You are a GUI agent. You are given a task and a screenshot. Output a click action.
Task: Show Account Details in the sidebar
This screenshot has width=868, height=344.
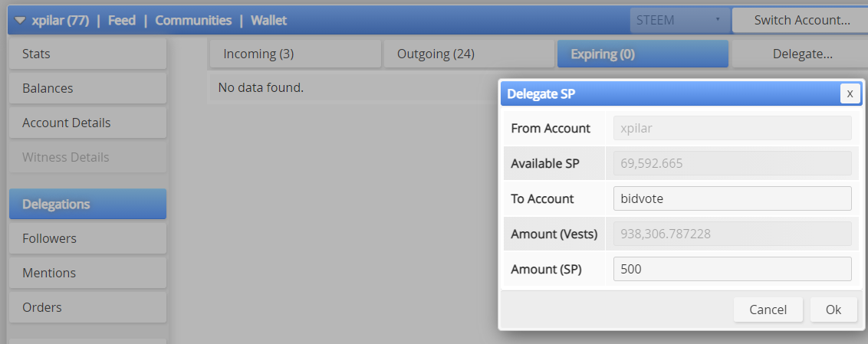pos(87,123)
